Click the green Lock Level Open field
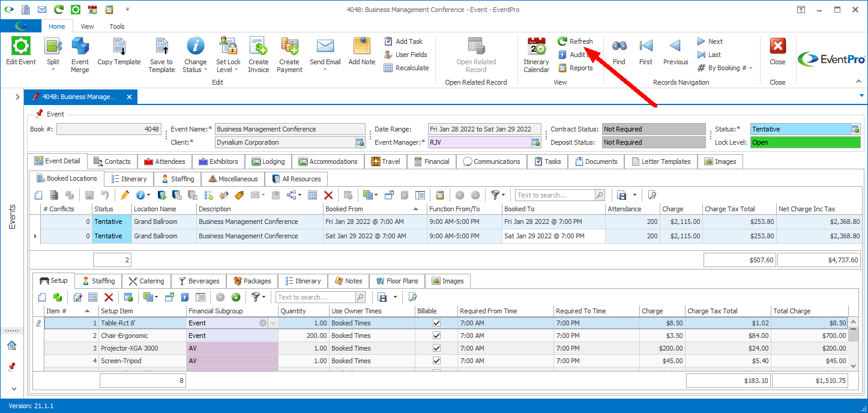Screen dimensions: 868x413 coord(805,142)
